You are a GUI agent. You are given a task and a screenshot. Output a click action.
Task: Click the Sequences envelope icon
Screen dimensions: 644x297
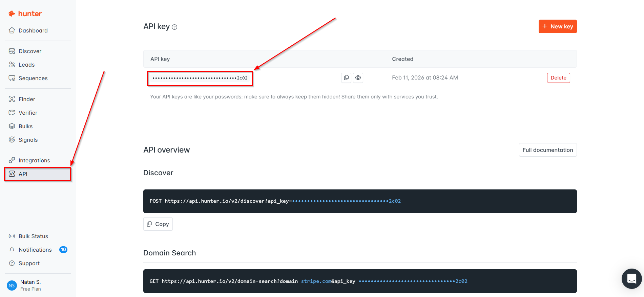point(12,78)
